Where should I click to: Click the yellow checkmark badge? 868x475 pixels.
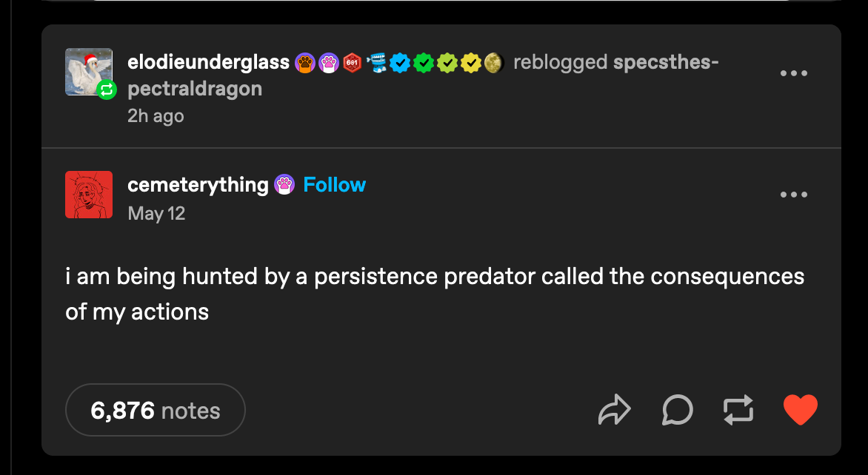coord(470,62)
